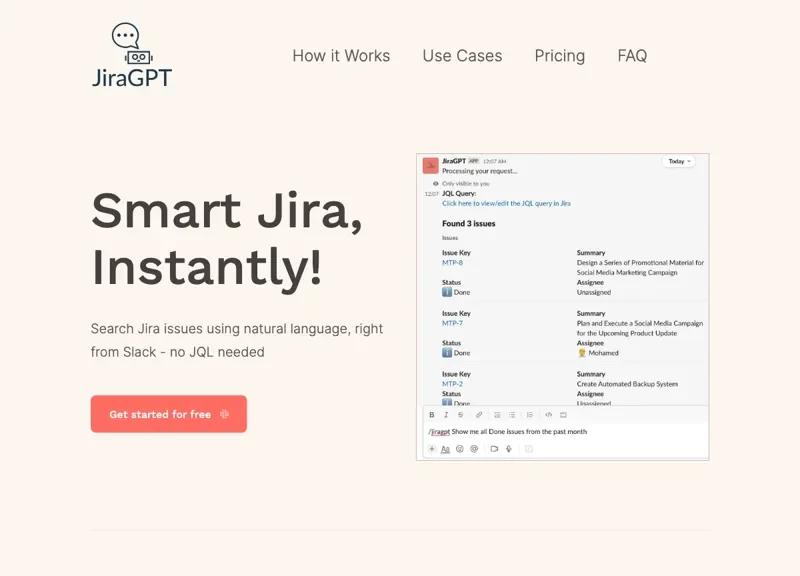
Task: Open the Pricing menu item
Action: [x=559, y=56]
